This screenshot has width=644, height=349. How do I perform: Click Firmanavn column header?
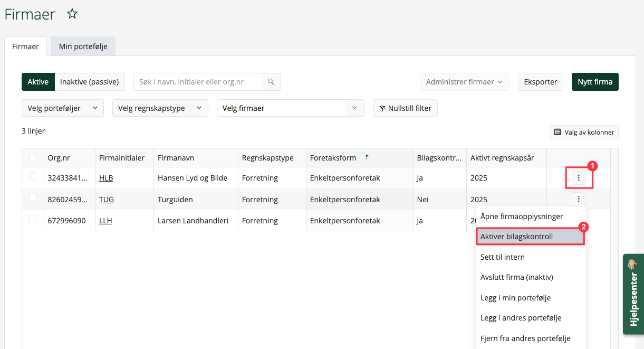(x=196, y=158)
